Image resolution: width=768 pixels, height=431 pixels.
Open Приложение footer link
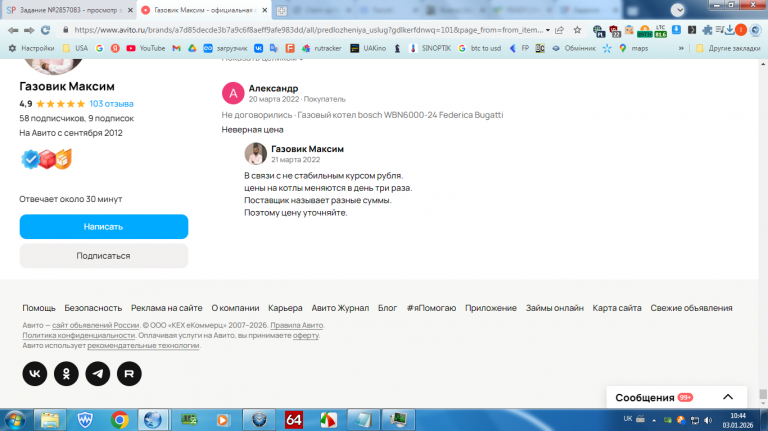pyautogui.click(x=491, y=308)
